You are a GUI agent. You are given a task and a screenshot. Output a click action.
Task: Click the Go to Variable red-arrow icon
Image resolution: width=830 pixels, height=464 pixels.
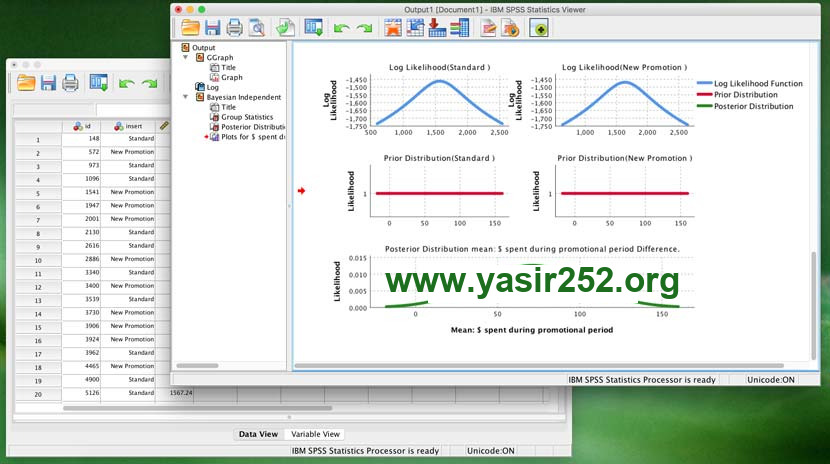(437, 28)
